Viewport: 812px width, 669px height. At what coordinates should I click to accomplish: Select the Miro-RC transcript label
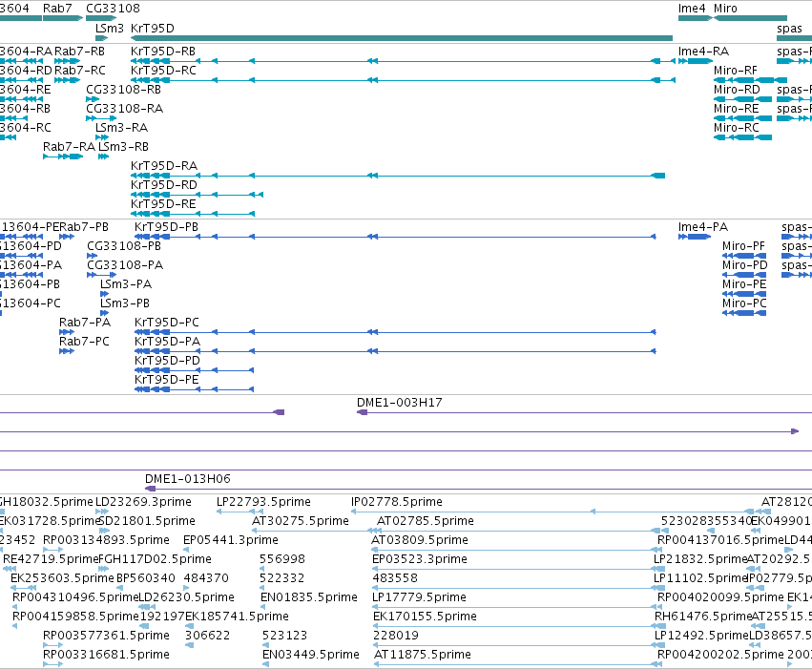(736, 128)
